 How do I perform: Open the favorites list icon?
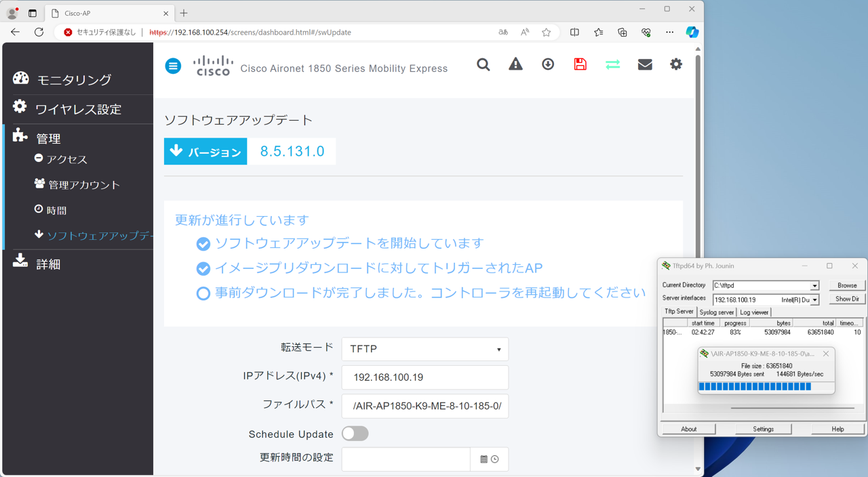coord(598,32)
